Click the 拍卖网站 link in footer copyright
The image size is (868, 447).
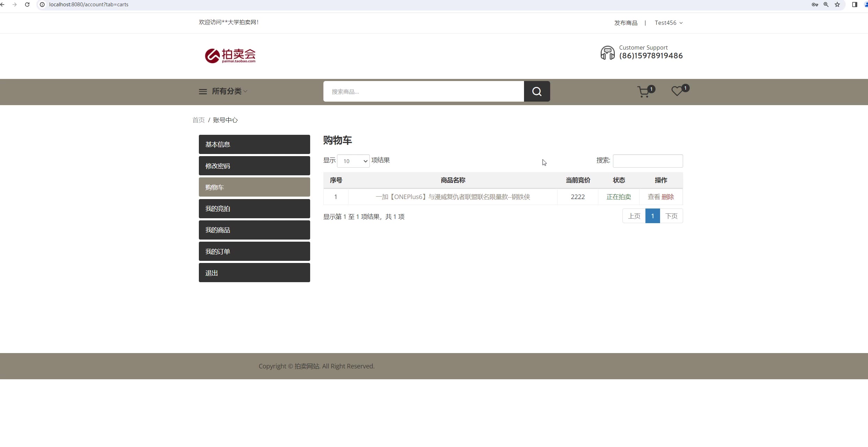[307, 366]
